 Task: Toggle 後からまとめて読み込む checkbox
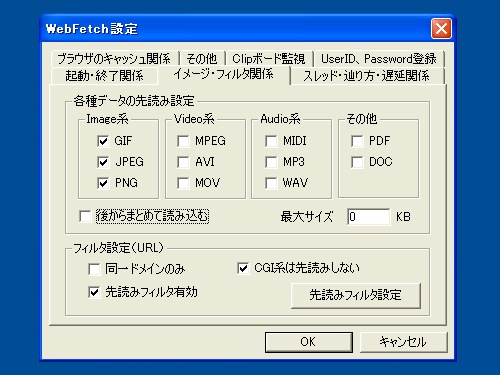(x=85, y=216)
